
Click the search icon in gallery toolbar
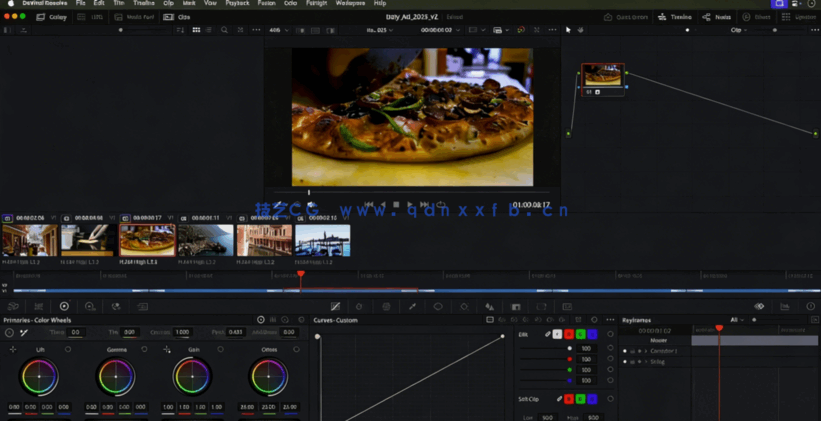click(224, 30)
